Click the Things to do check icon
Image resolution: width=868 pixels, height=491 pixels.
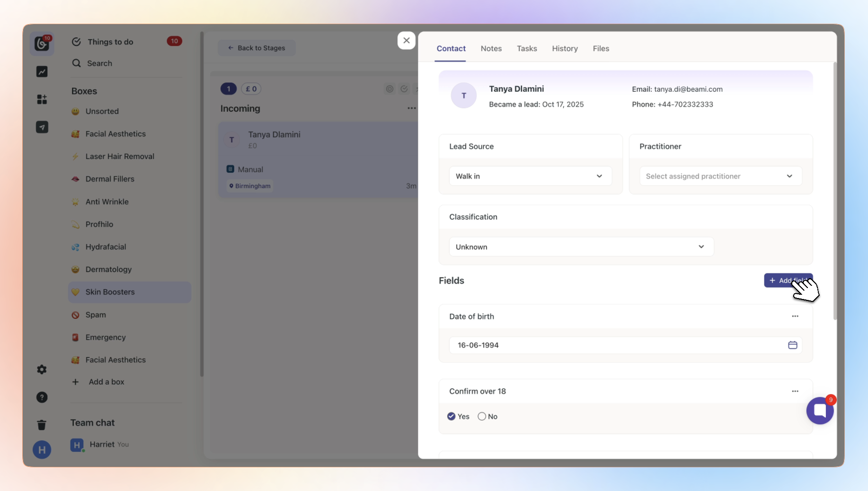pyautogui.click(x=76, y=42)
